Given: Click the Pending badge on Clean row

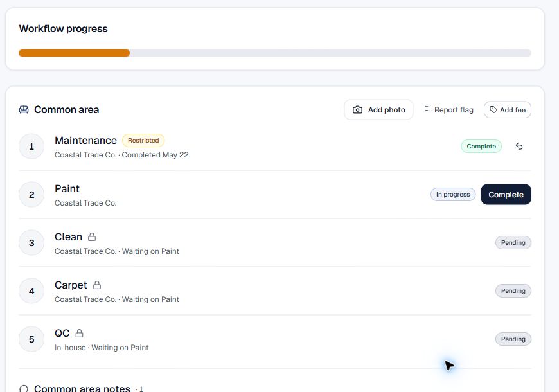Looking at the screenshot, I should 513,242.
